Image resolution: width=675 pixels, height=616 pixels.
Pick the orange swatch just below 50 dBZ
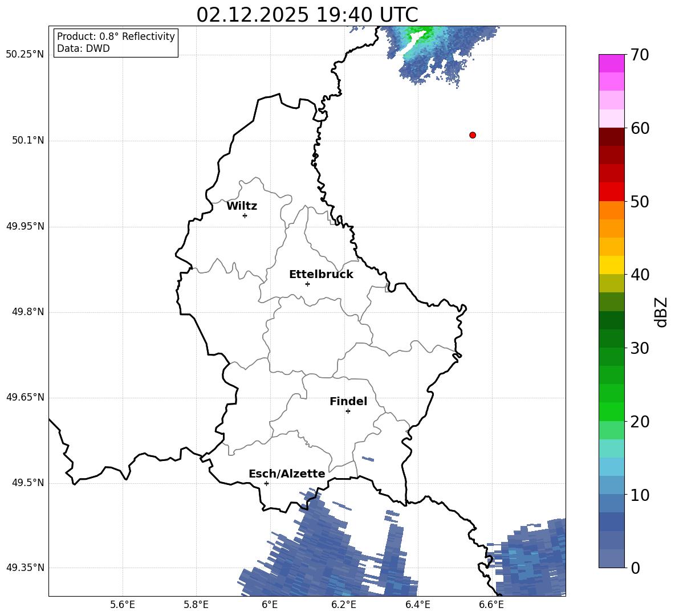pos(612,210)
